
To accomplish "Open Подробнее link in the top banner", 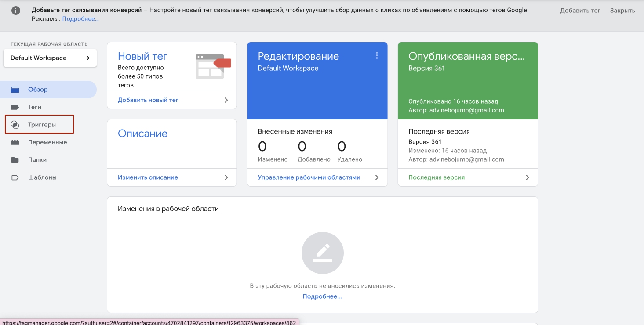I will [80, 19].
